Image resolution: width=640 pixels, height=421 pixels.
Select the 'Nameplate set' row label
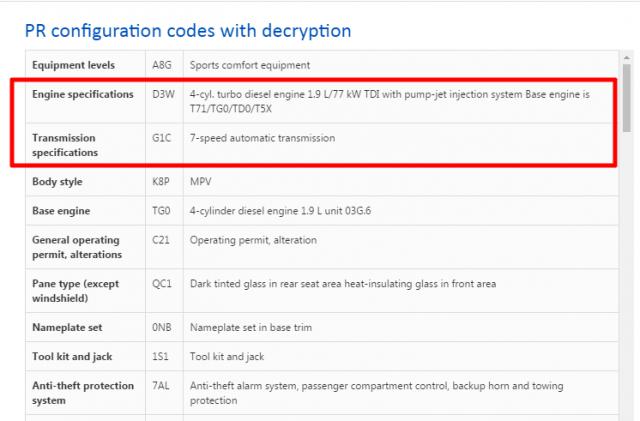67,327
